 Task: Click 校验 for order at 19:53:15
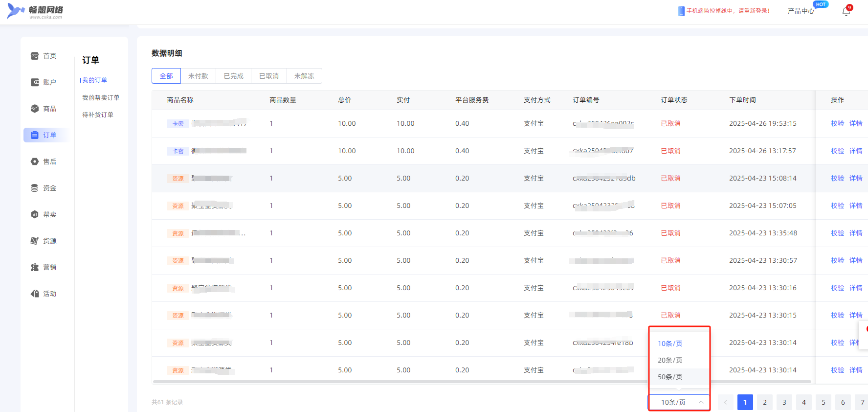coord(838,124)
